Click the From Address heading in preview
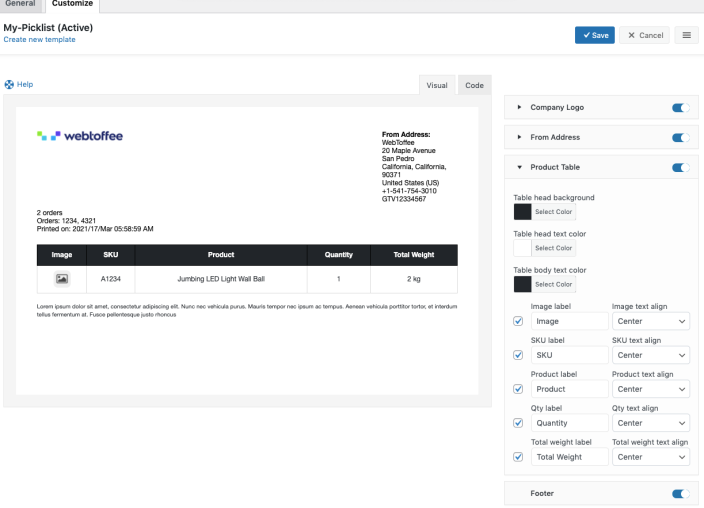Image resolution: width=704 pixels, height=508 pixels. 406,134
